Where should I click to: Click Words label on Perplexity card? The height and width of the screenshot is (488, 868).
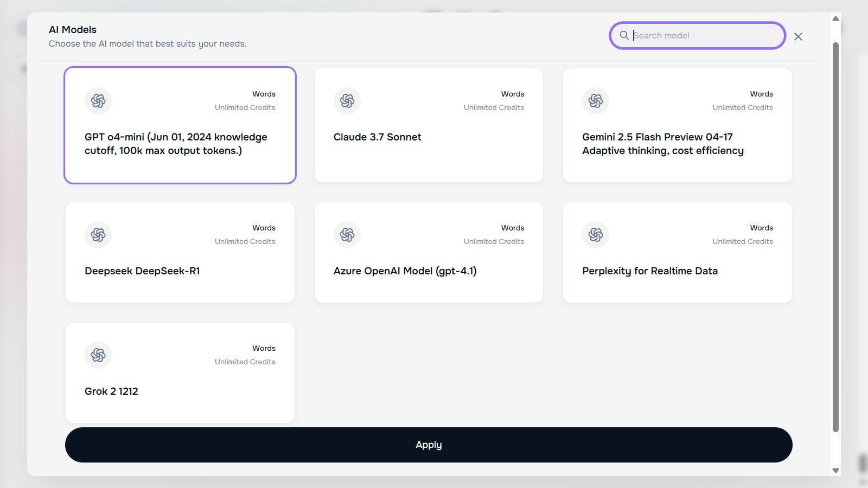point(762,228)
